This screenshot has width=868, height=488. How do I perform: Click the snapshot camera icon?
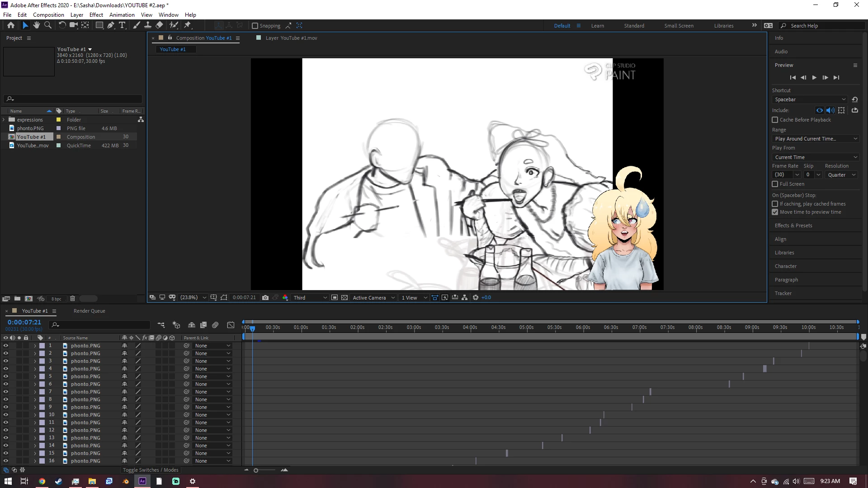tap(265, 297)
